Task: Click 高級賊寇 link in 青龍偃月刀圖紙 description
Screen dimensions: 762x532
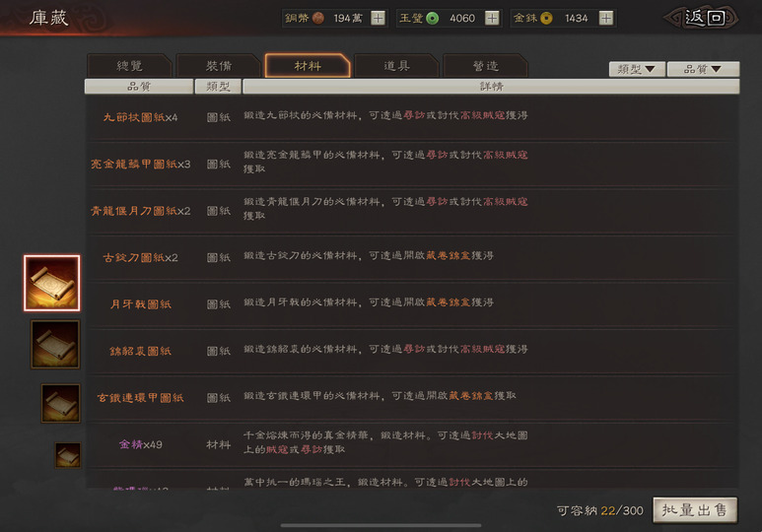Action: coord(506,201)
